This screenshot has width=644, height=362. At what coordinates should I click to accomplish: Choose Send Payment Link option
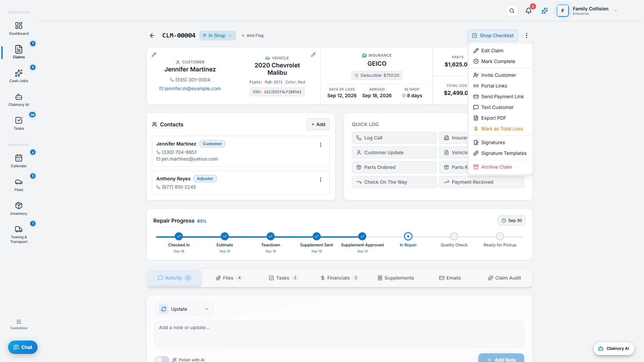pos(500,97)
